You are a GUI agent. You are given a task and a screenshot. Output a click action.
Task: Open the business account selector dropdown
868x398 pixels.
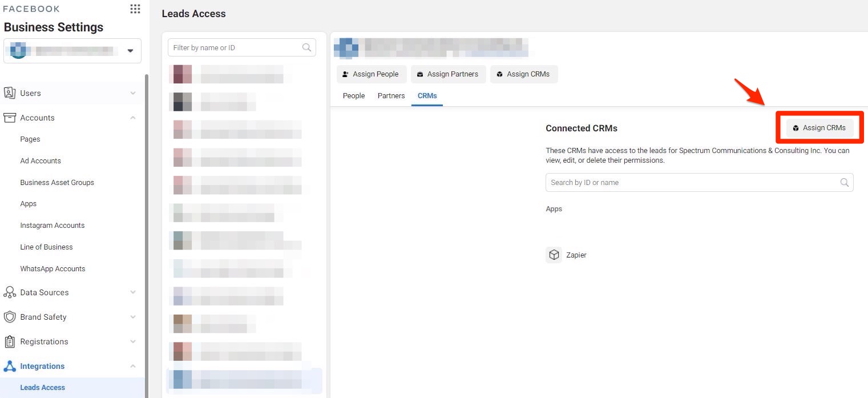coord(130,51)
